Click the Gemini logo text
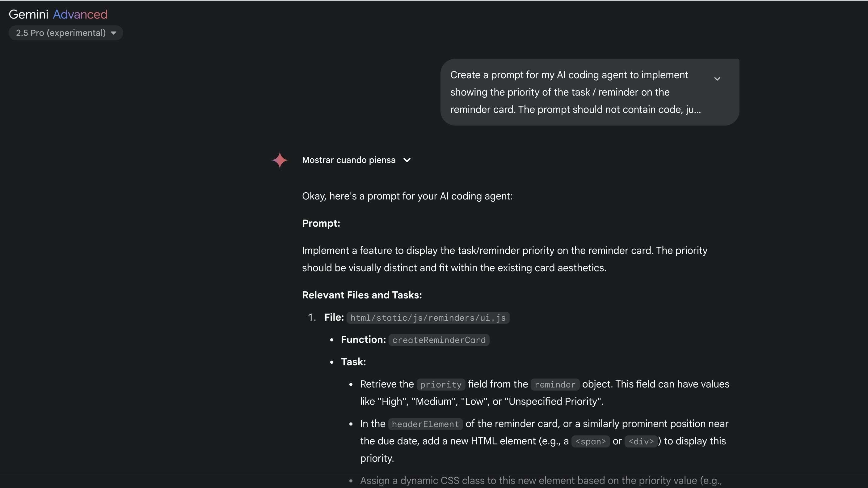This screenshot has height=488, width=868. [x=29, y=14]
